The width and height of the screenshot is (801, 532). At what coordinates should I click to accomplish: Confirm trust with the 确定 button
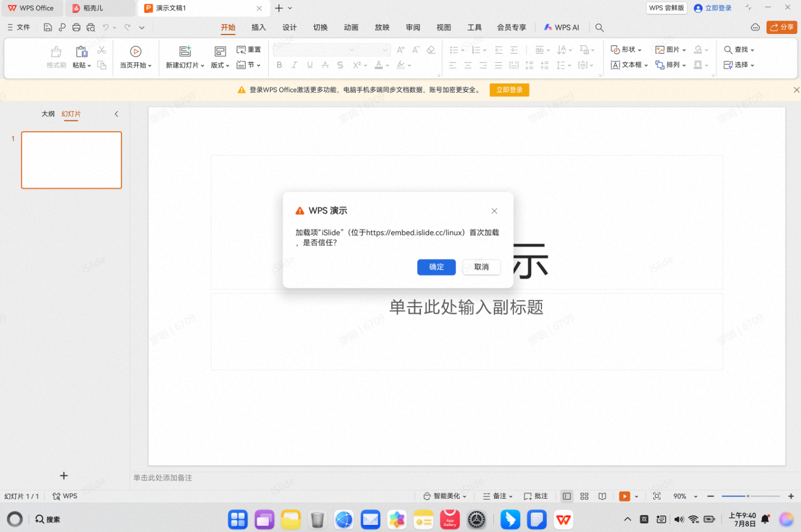click(x=436, y=267)
